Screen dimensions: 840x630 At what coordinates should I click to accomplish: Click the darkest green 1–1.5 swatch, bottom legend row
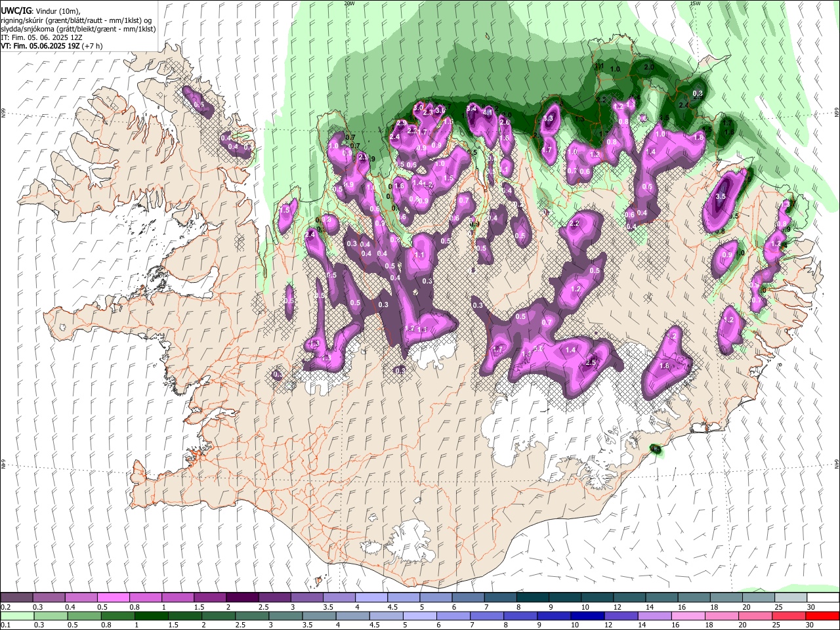[x=153, y=616]
